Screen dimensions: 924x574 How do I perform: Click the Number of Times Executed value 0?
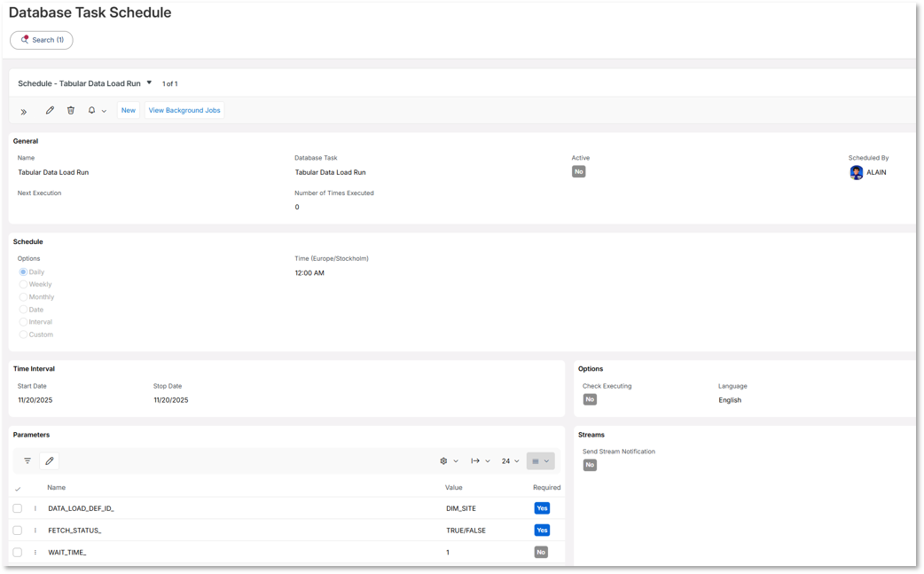[x=297, y=207]
